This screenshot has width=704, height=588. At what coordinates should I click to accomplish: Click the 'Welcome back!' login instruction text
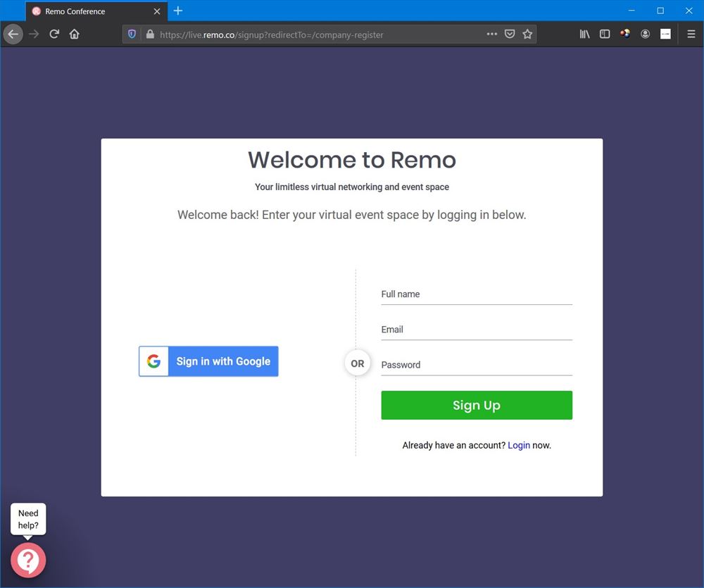tap(352, 215)
